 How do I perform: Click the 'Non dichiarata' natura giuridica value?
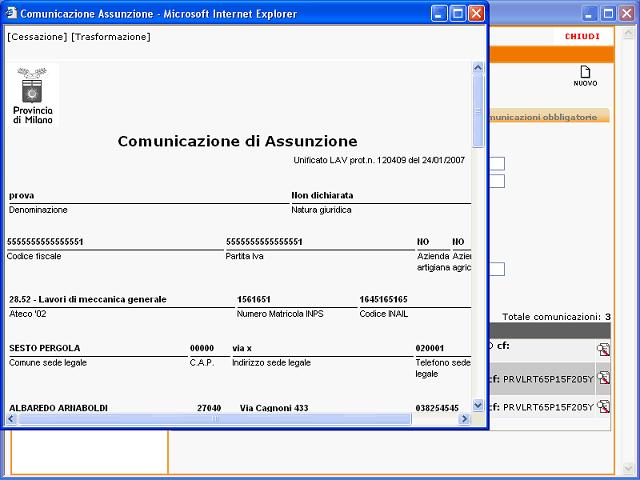tap(322, 196)
